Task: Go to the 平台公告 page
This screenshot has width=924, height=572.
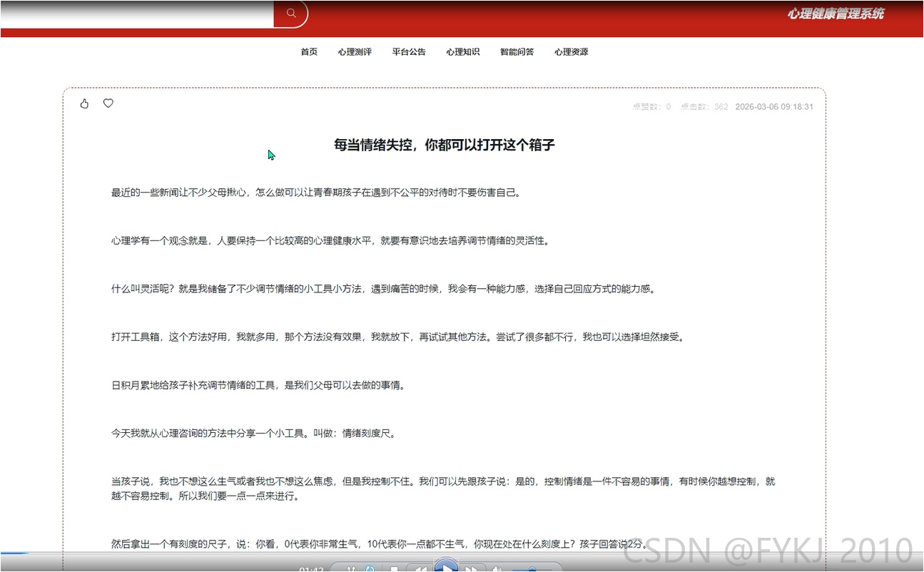Action: [409, 52]
